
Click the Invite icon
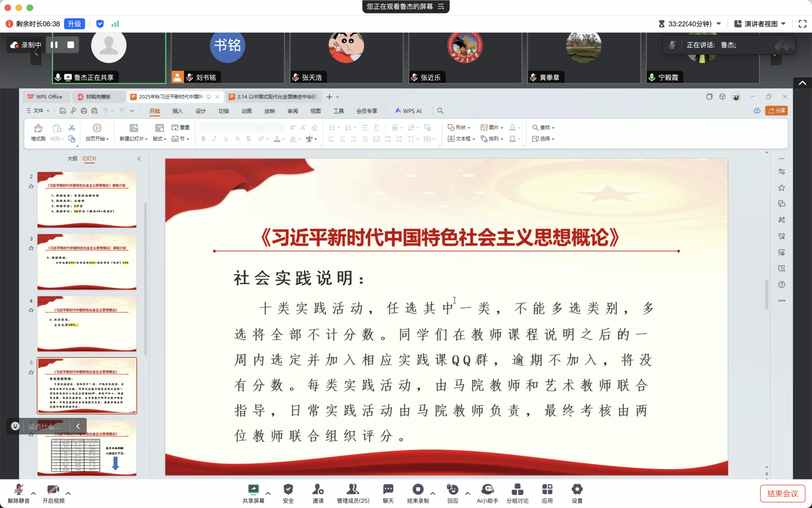coord(318,489)
